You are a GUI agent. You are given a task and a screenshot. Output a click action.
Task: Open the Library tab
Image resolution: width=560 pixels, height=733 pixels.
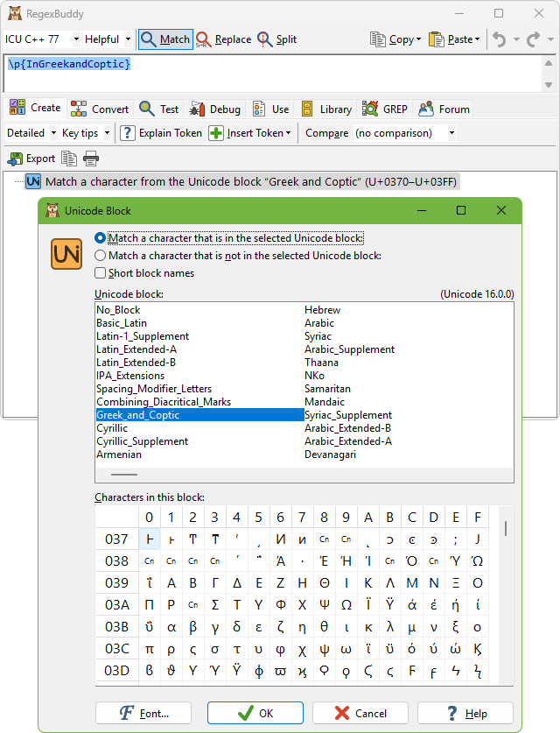tap(326, 109)
